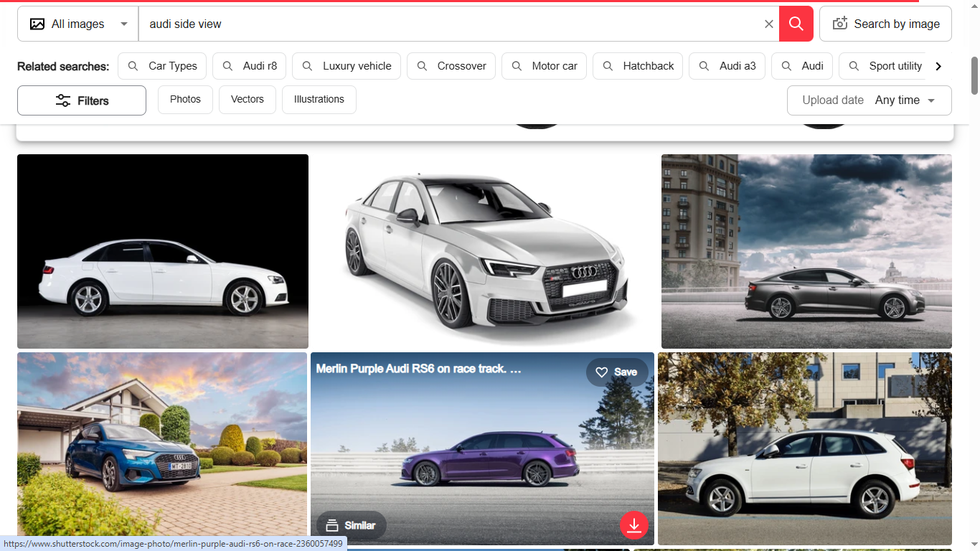The height and width of the screenshot is (551, 980).
Task: Select the Vectors filter tab
Action: (x=247, y=100)
